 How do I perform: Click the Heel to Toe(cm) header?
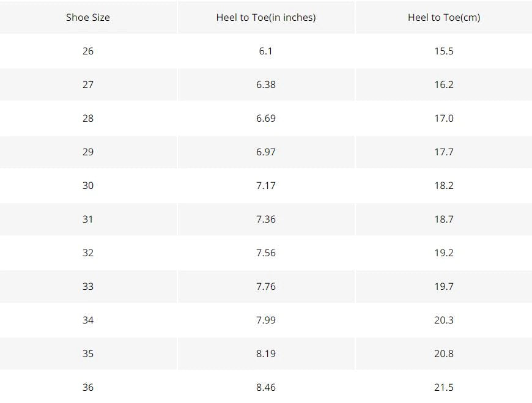pos(444,17)
